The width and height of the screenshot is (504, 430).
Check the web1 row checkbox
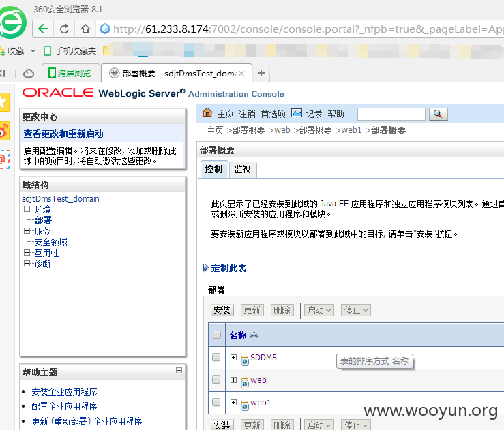[x=216, y=402]
